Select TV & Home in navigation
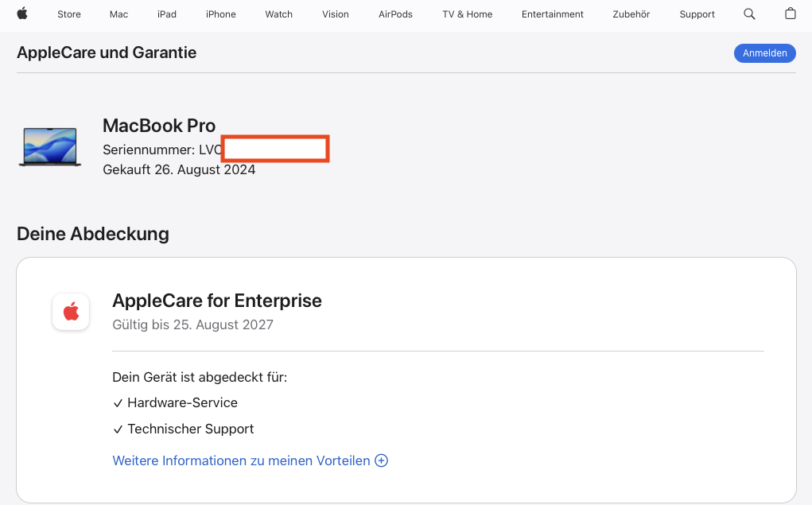Screen dimensions: 812x505 point(468,14)
